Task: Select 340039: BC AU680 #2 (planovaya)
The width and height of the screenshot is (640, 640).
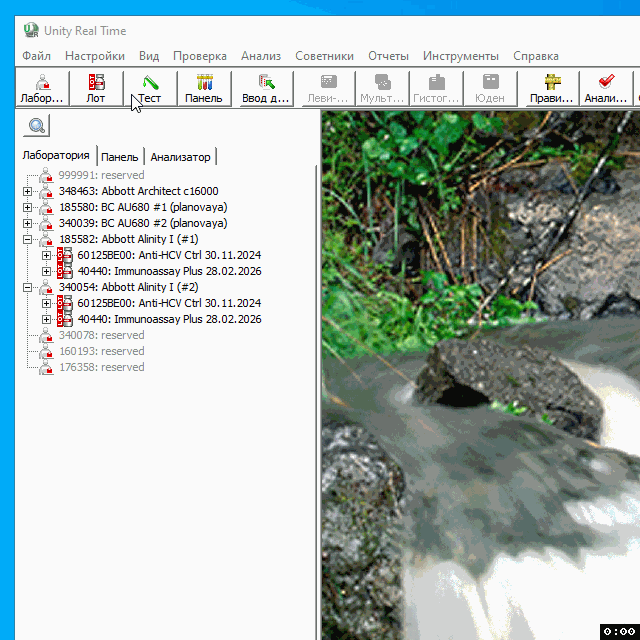Action: tap(142, 223)
